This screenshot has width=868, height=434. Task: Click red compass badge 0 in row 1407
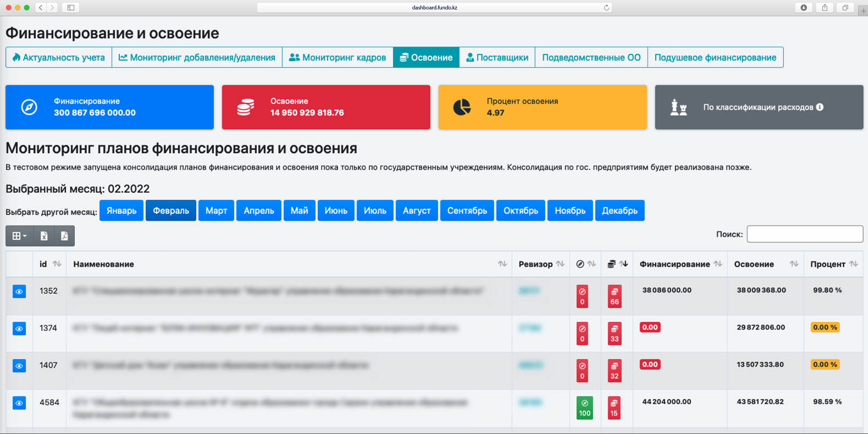(582, 371)
